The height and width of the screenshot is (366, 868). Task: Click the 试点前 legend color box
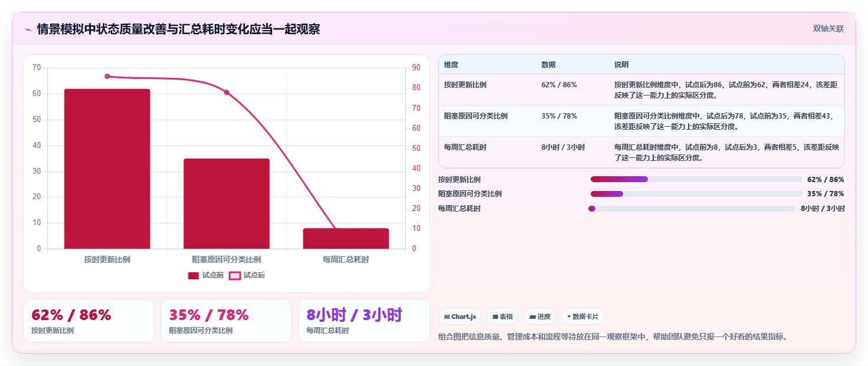pos(194,275)
